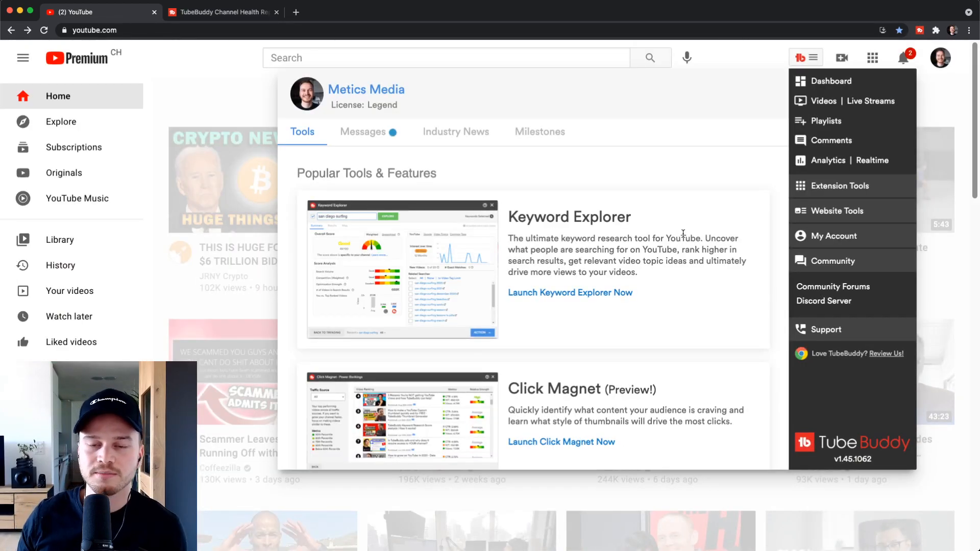Screen dimensions: 980x551
Task: Click TubeBuddy Community Forums link
Action: (x=832, y=286)
